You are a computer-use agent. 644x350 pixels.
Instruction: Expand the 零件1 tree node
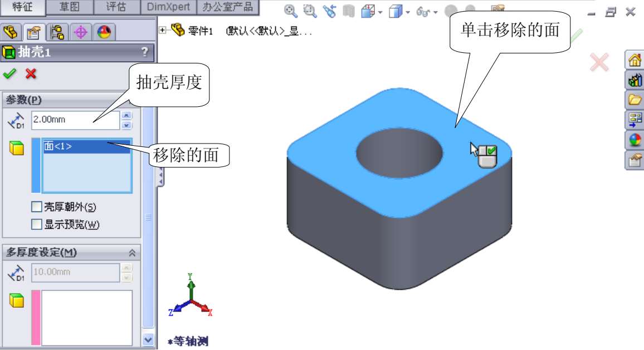click(x=163, y=30)
